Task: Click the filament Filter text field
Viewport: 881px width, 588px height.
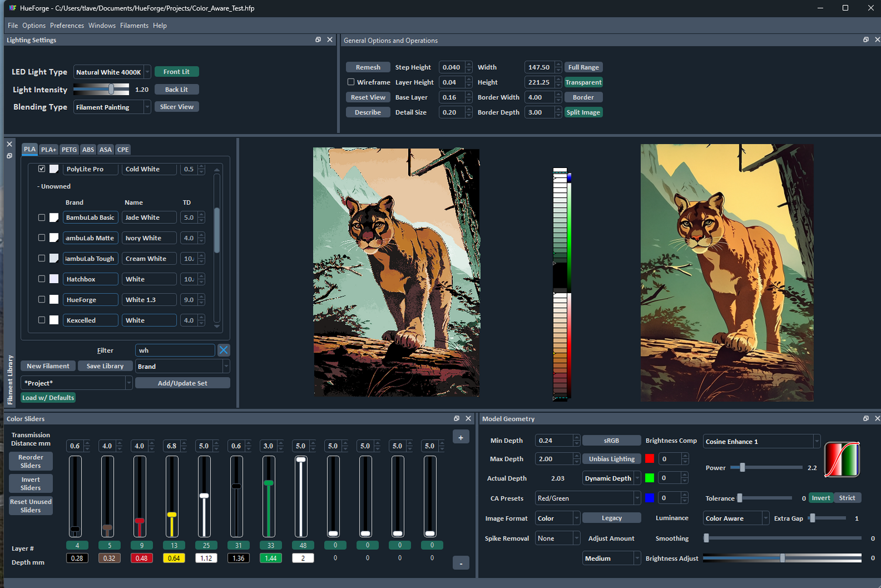Action: pyautogui.click(x=175, y=350)
